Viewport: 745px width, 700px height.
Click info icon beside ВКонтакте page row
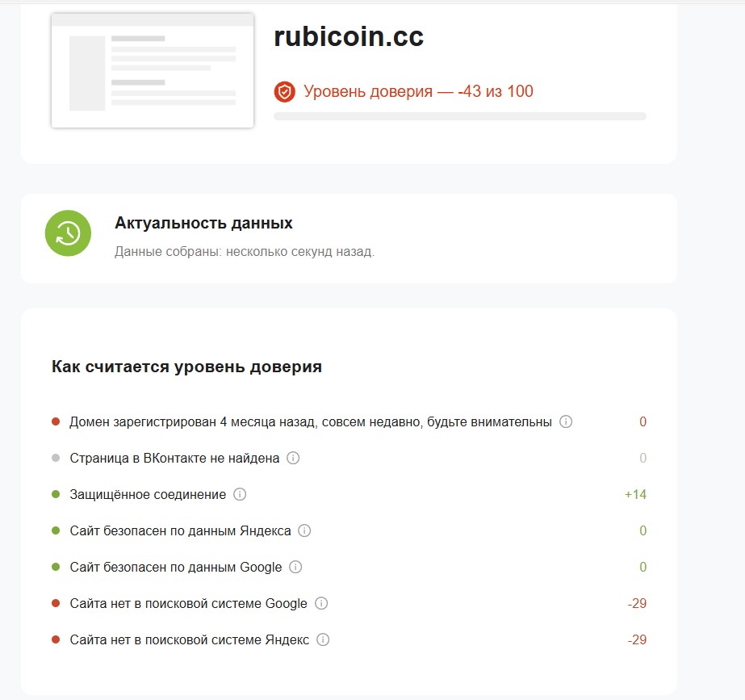293,458
